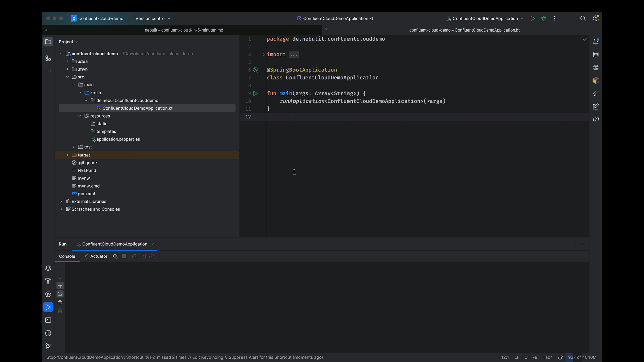Viewport: 644px width, 362px height.
Task: Start a Debug session with the bug icon
Action: point(543,18)
